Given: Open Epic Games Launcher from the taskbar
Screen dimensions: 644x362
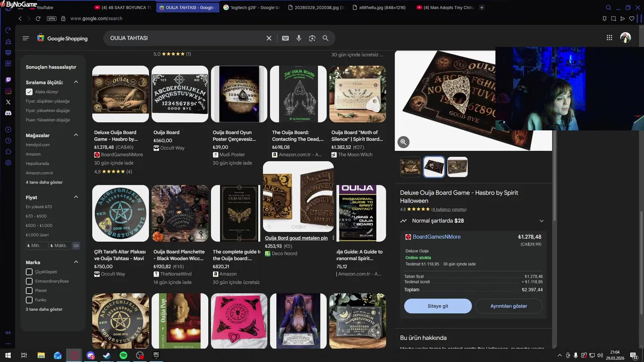Looking at the screenshot, I should (x=156, y=355).
